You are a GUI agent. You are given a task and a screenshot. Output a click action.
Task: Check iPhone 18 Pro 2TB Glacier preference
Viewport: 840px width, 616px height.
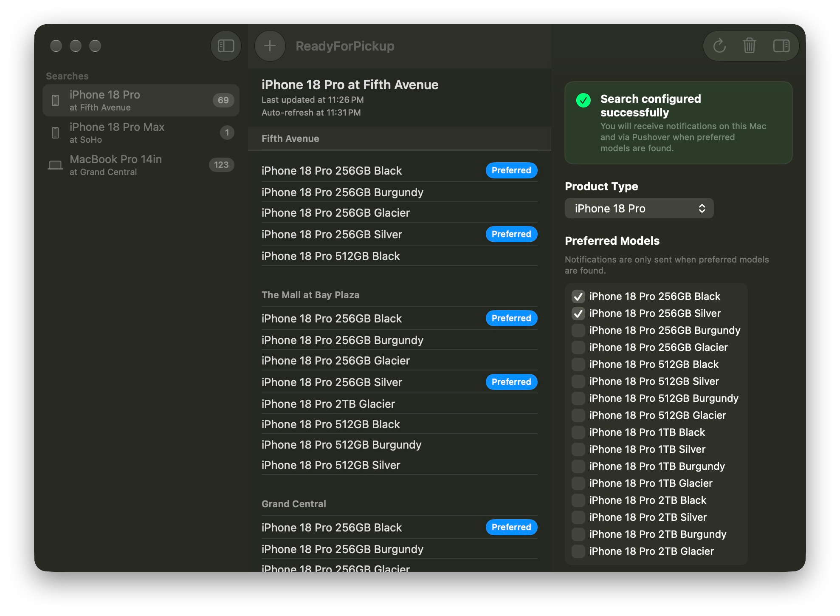click(578, 551)
